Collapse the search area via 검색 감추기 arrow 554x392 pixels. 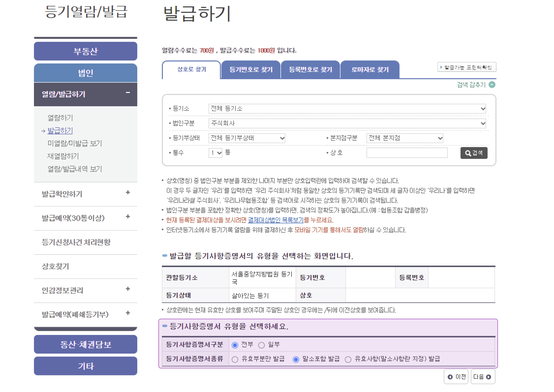[x=492, y=85]
